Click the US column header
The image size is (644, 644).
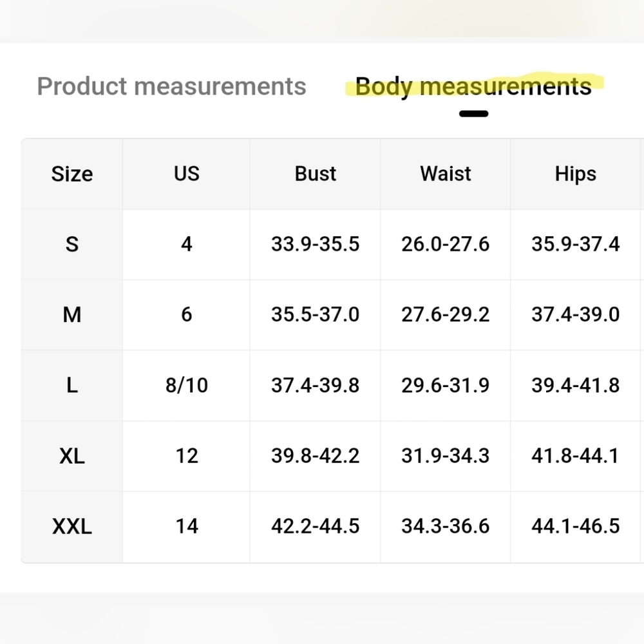[187, 173]
